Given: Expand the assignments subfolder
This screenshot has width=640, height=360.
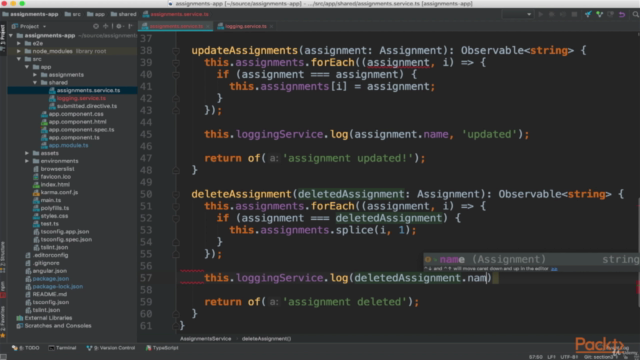Looking at the screenshot, I should coord(35,75).
